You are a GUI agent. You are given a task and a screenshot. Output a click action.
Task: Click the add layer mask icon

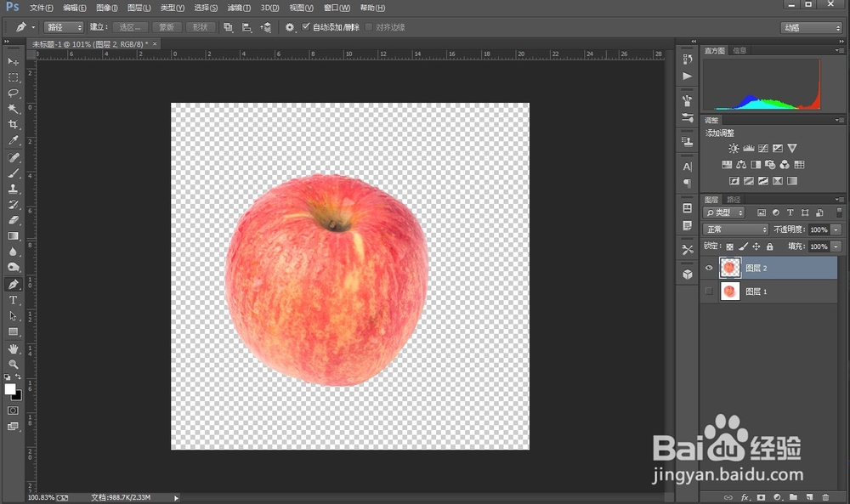click(761, 497)
